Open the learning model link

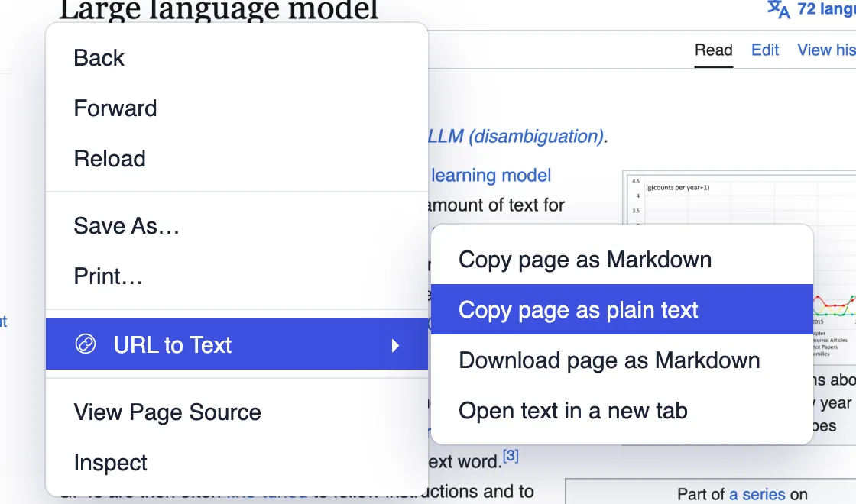tap(491, 175)
